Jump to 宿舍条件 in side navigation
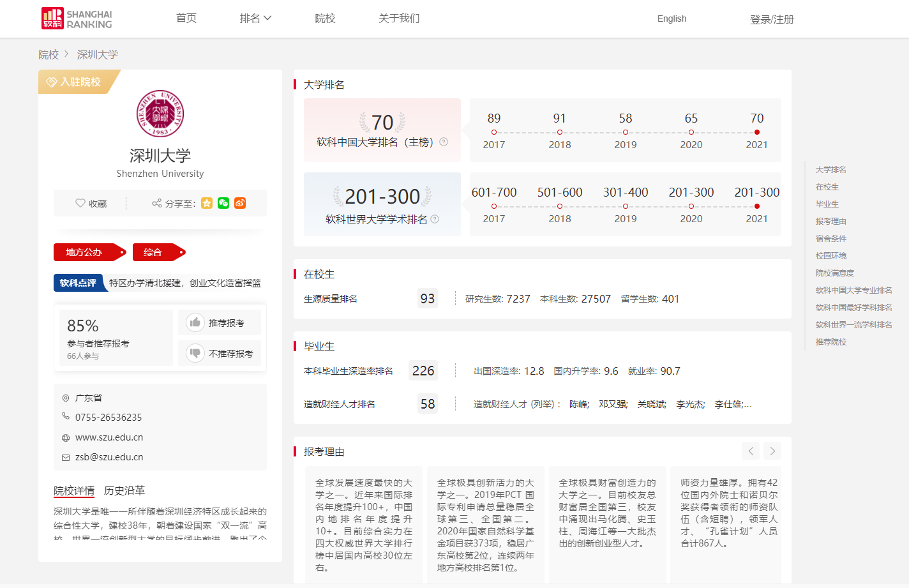The image size is (909, 588). click(x=831, y=239)
